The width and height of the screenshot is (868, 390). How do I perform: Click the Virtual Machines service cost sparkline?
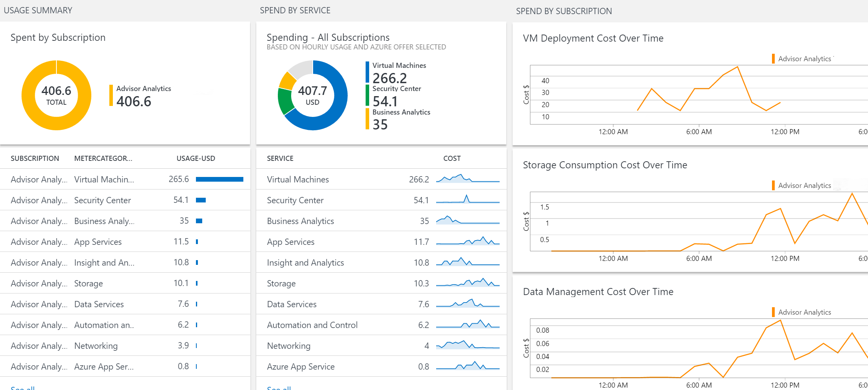[468, 179]
